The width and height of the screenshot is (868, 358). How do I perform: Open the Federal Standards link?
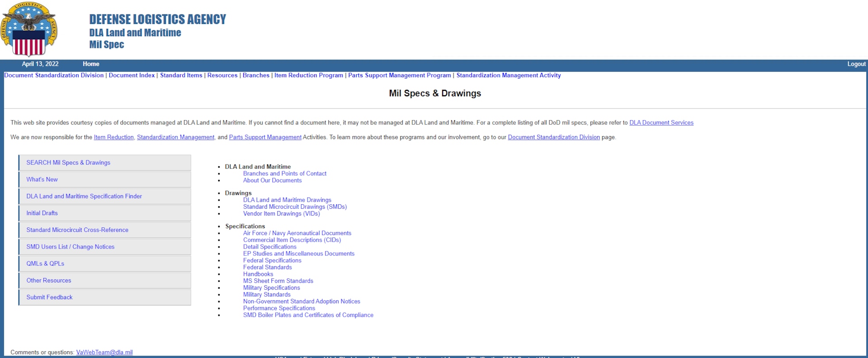coord(268,267)
